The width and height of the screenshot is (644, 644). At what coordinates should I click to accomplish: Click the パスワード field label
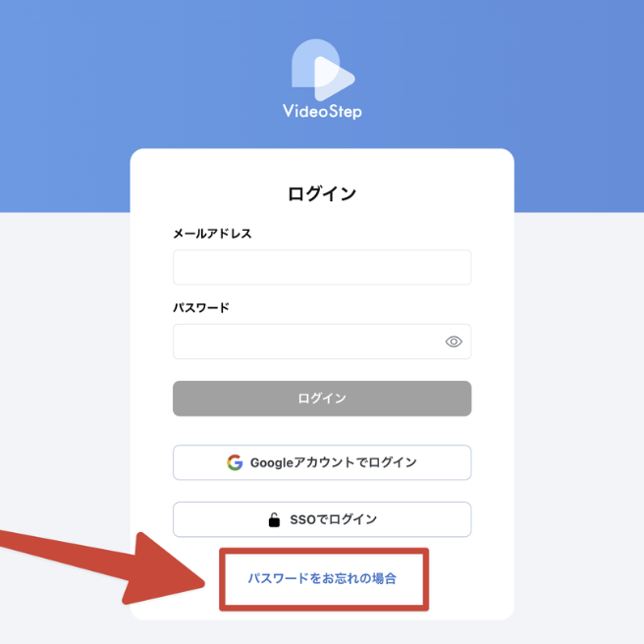pyautogui.click(x=201, y=307)
